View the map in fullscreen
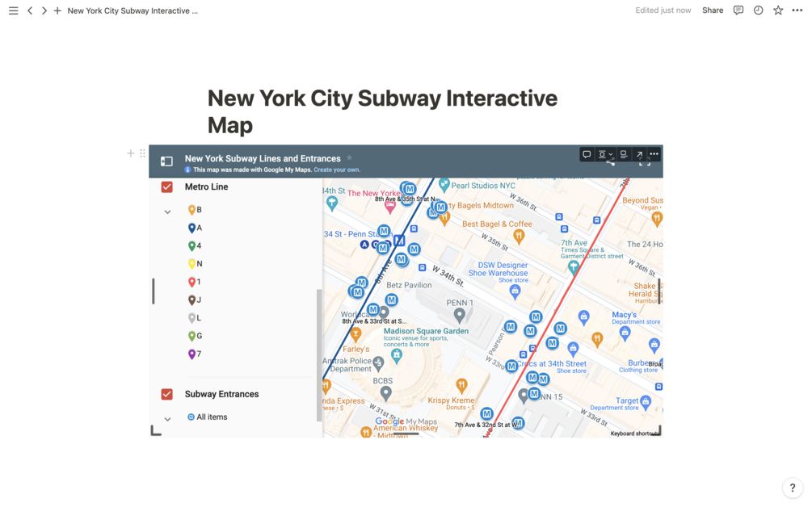The width and height of the screenshot is (812, 507). (644, 163)
